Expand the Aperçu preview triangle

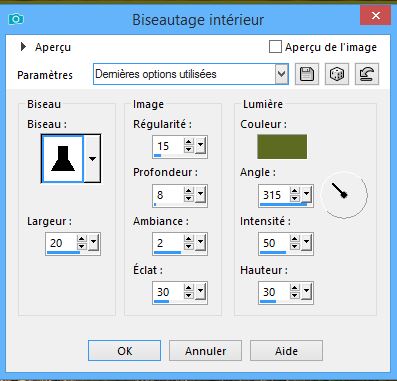point(23,47)
